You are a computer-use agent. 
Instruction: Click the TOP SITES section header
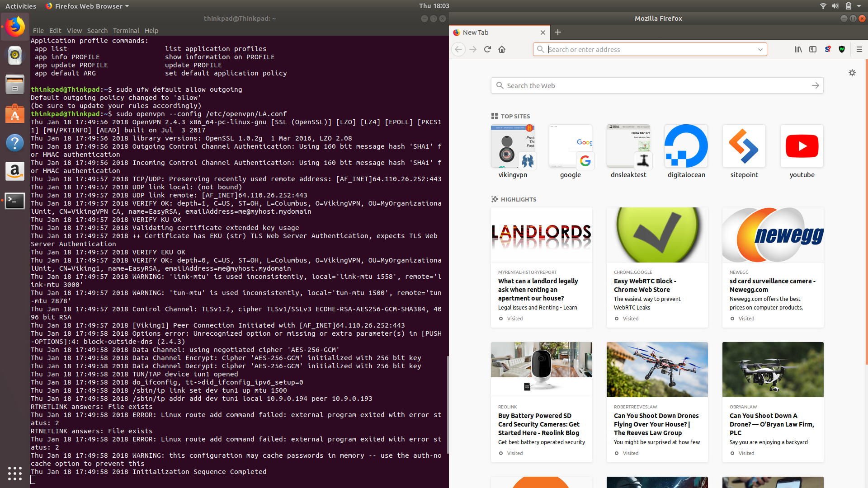[510, 116]
